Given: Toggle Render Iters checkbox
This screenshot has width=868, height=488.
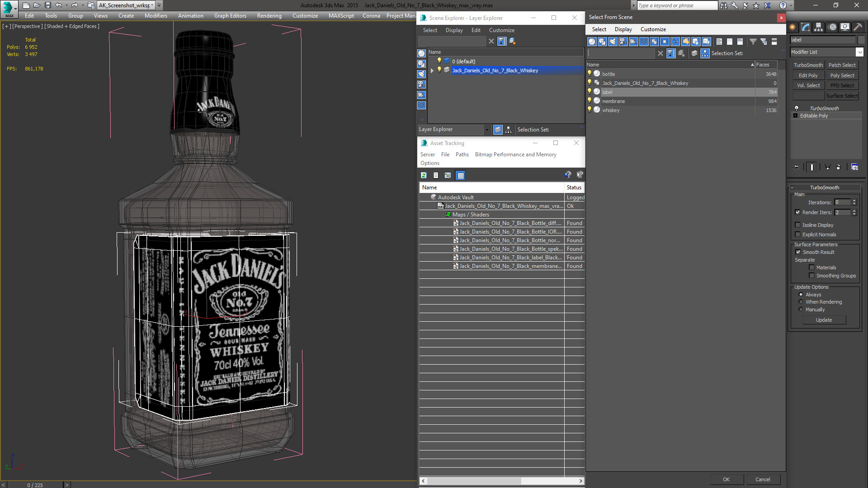Looking at the screenshot, I should [797, 212].
